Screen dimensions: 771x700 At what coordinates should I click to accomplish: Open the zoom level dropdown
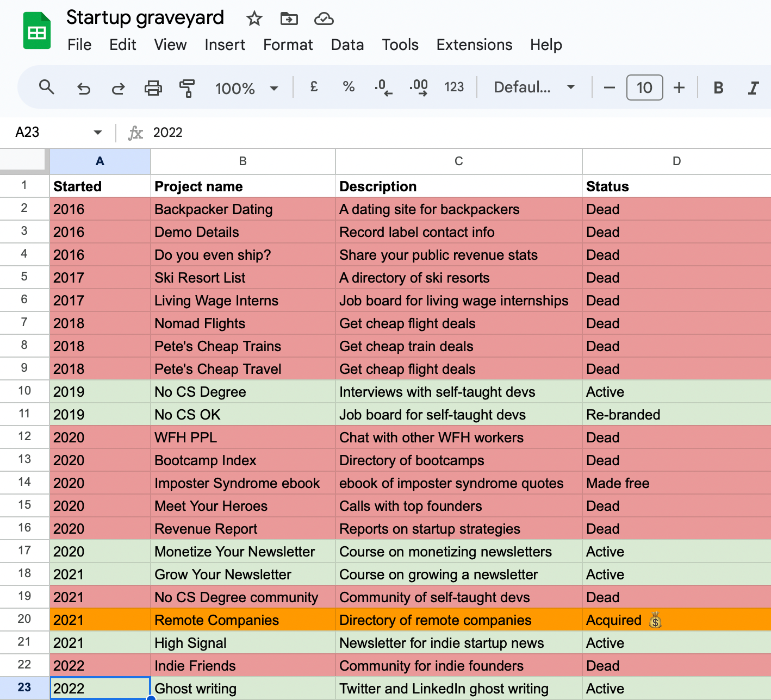pyautogui.click(x=246, y=87)
